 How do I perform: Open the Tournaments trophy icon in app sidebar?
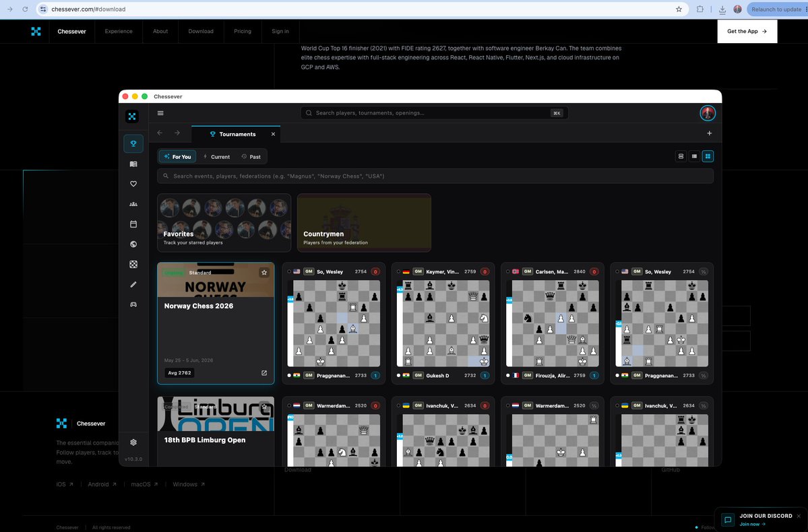[133, 143]
